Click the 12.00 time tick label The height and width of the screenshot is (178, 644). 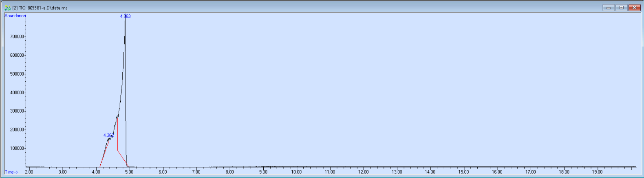(363, 172)
